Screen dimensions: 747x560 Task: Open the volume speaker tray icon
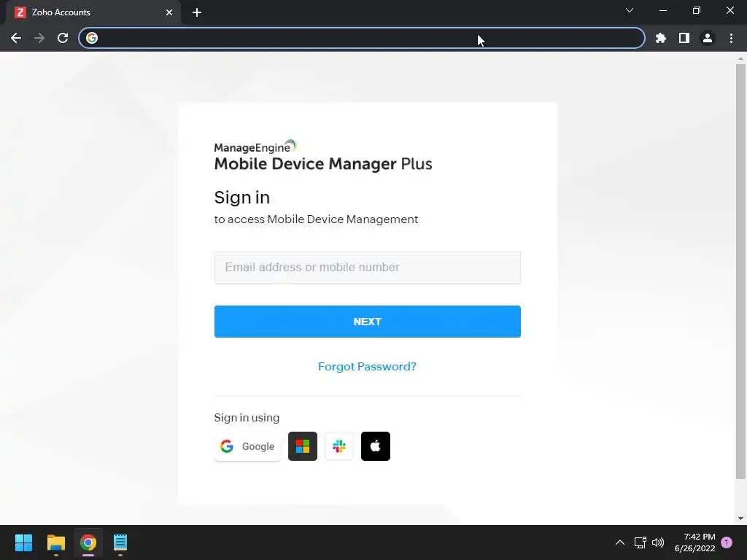[x=658, y=542]
